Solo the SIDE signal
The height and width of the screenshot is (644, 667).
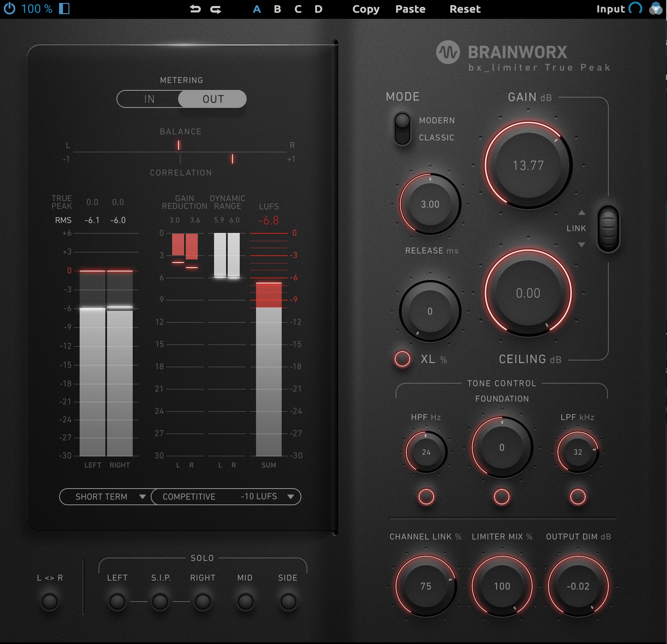288,602
